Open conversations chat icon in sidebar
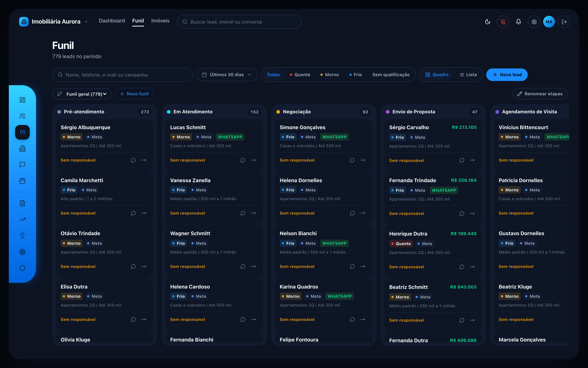Image resolution: width=588 pixels, height=368 pixels. [22, 164]
